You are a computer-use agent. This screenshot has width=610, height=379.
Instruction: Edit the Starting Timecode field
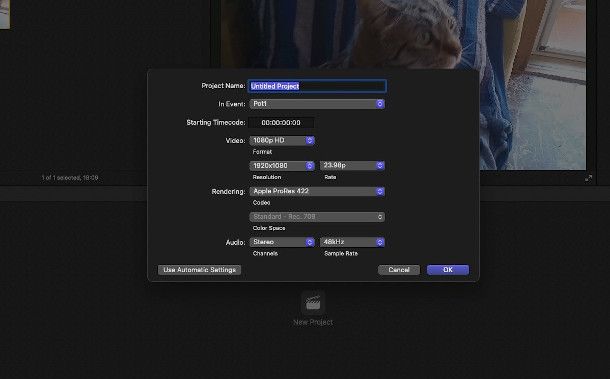[x=281, y=123]
